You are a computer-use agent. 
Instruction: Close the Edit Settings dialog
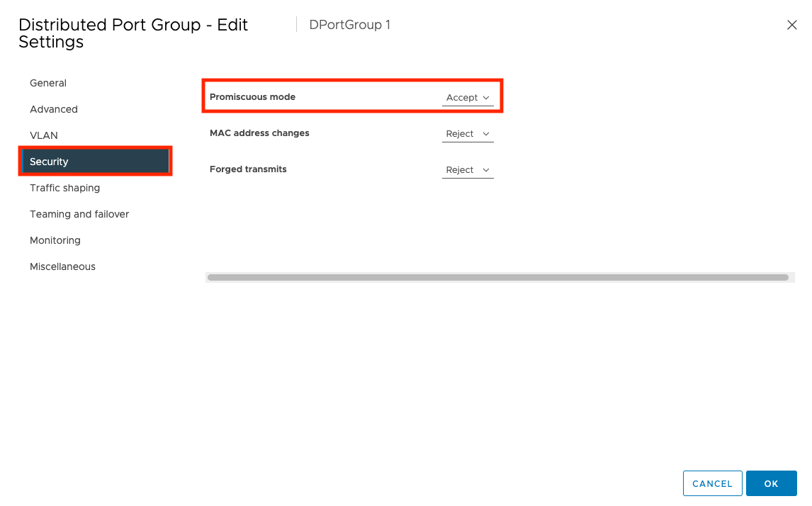[791, 25]
